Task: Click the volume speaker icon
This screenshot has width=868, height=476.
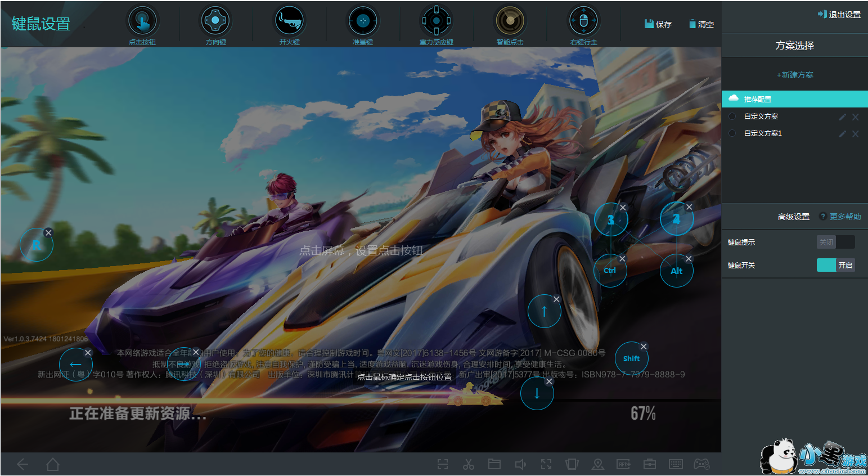Action: (x=520, y=464)
